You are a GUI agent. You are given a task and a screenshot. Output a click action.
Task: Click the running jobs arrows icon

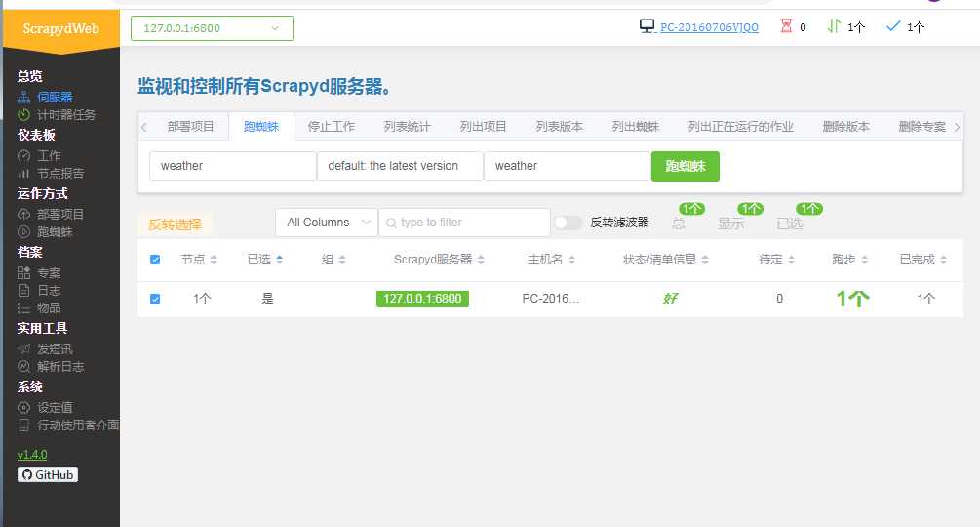pyautogui.click(x=834, y=26)
